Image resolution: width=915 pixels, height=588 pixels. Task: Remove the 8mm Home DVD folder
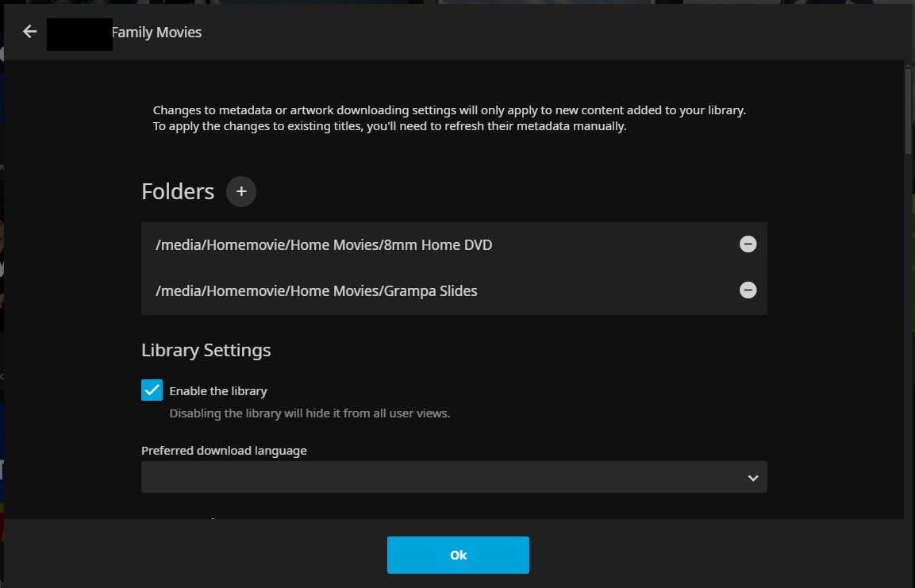pos(748,244)
